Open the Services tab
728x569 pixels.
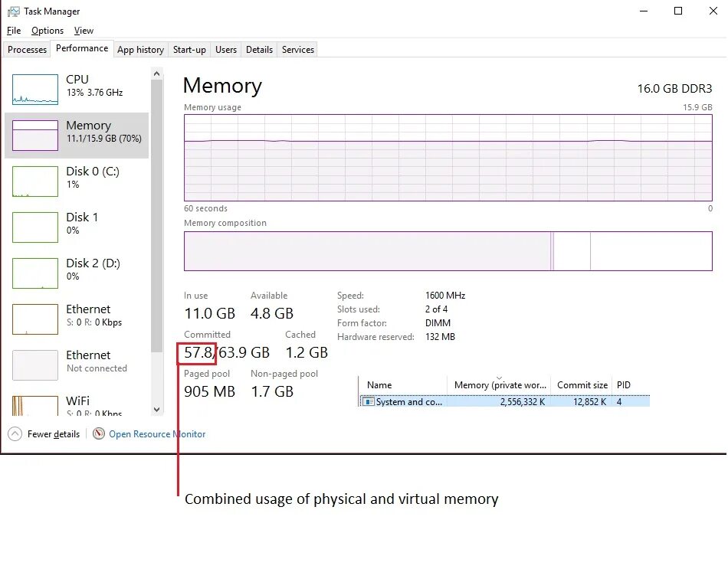click(298, 50)
